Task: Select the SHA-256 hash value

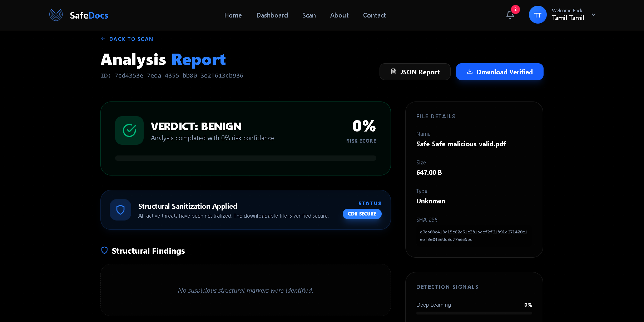Action: 474,236
